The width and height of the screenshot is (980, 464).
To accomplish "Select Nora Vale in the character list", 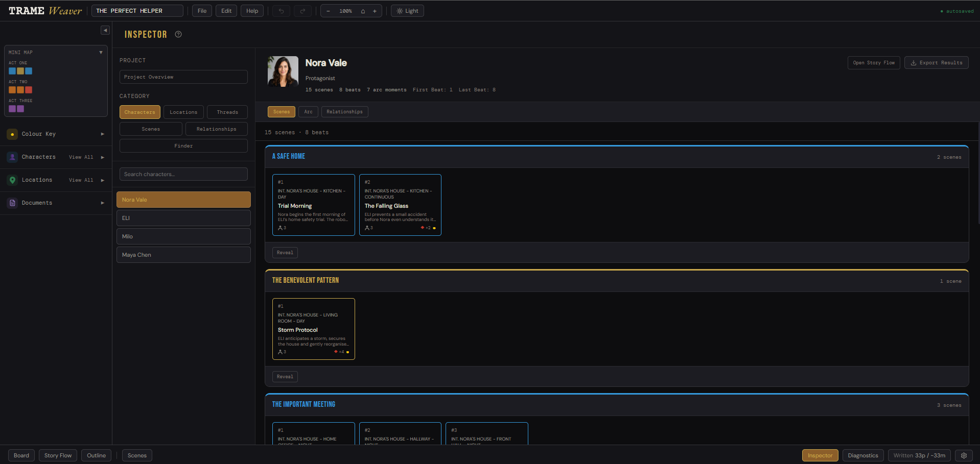I will click(183, 200).
